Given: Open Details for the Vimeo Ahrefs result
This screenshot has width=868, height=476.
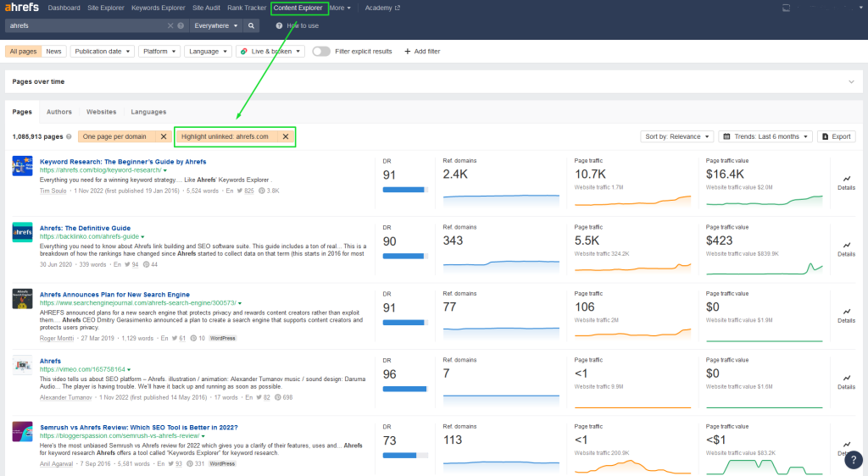Looking at the screenshot, I should point(846,381).
